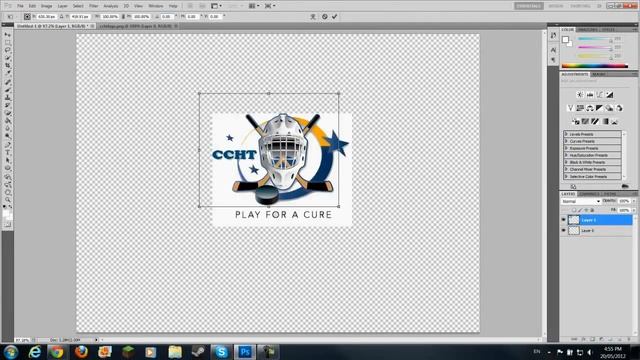This screenshot has height=360, width=640.
Task: Select the Move tool in the toolbox
Action: [8, 35]
